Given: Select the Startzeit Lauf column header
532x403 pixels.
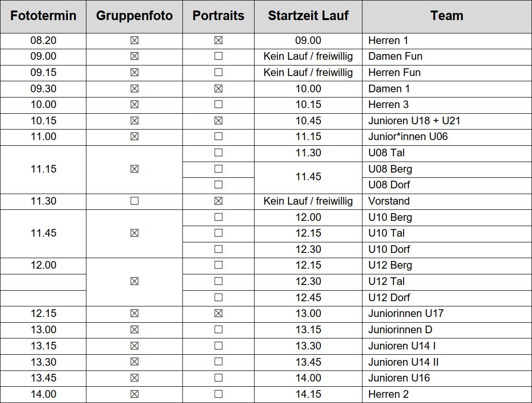Looking at the screenshot, I should [x=308, y=16].
